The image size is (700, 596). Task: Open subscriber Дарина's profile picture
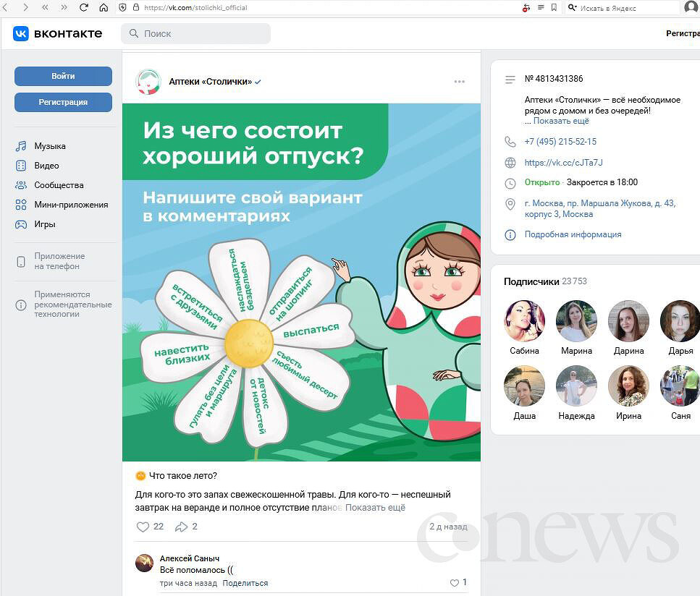(628, 320)
